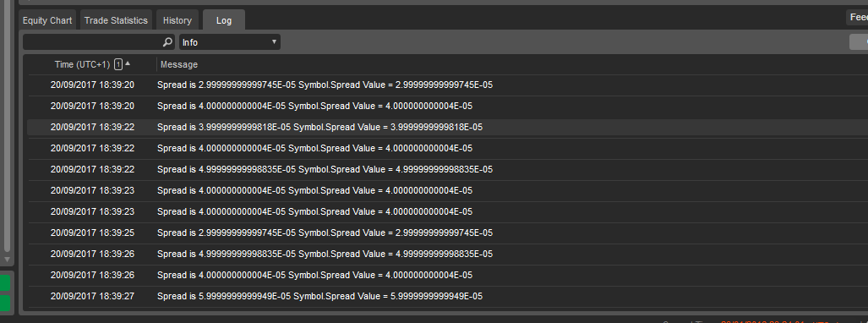868x323 pixels.
Task: Expand the dropdown arrow beside Info
Action: coord(274,42)
